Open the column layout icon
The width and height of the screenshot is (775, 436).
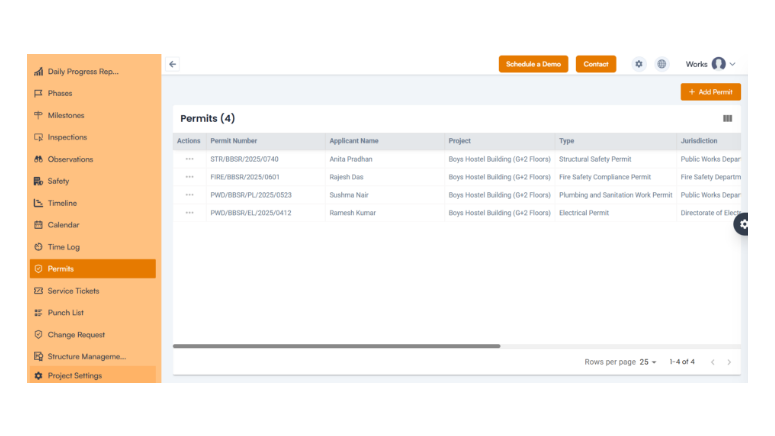click(x=727, y=119)
